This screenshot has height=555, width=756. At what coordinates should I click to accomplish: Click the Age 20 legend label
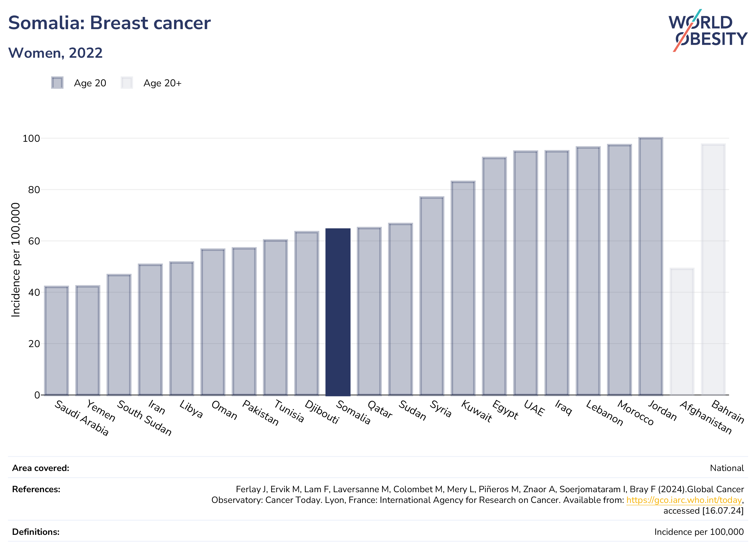point(90,83)
